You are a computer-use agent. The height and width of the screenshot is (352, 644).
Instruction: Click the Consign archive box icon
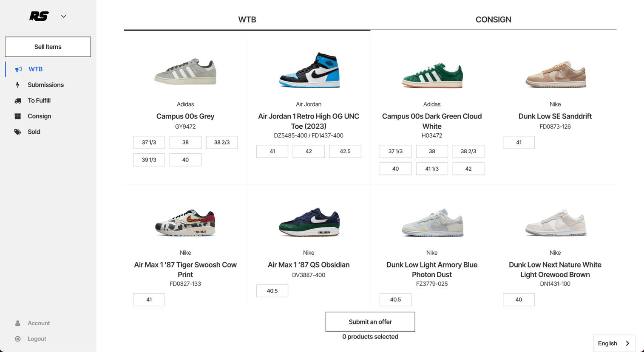click(x=18, y=116)
